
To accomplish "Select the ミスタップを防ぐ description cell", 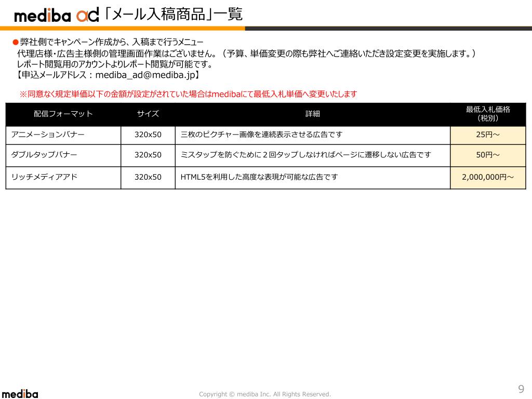I will (312, 155).
